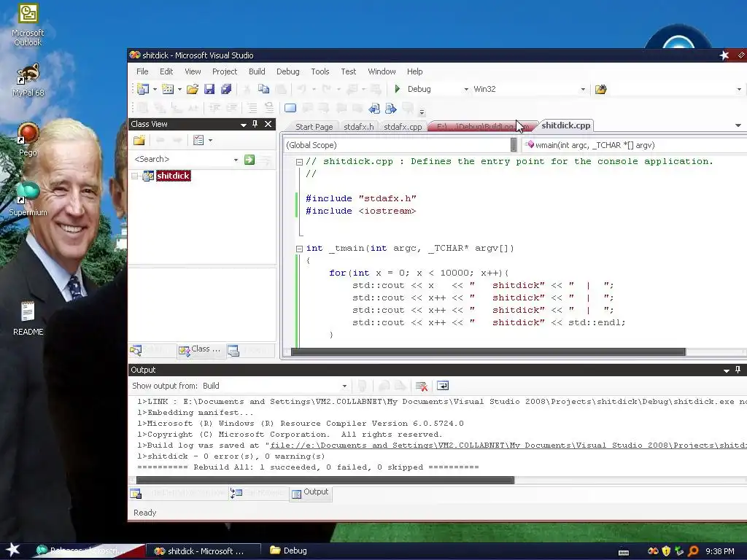The width and height of the screenshot is (747, 560).
Task: Open New Project button dropdown arrow
Action: [x=155, y=89]
